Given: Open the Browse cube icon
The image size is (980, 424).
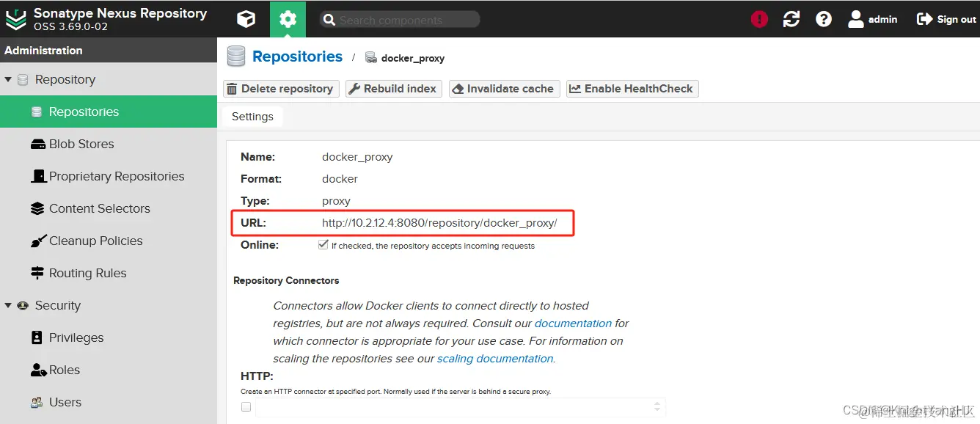Looking at the screenshot, I should click(246, 19).
